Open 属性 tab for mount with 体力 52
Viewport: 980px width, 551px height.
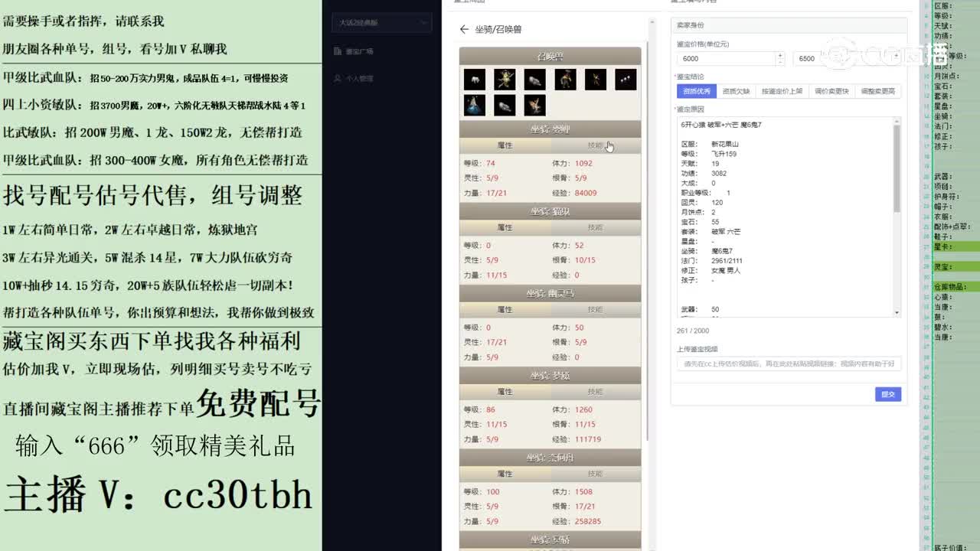click(505, 227)
